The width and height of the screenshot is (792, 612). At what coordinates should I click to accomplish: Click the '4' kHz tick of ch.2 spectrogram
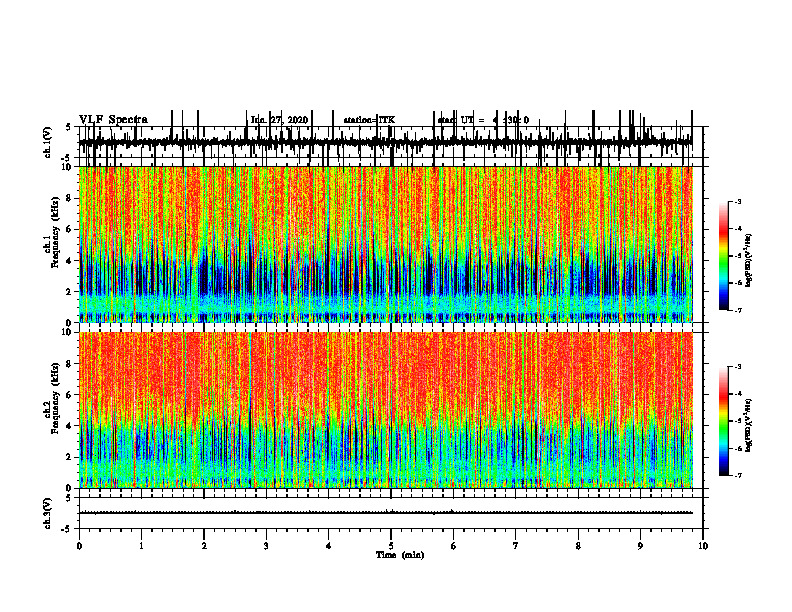(70, 426)
